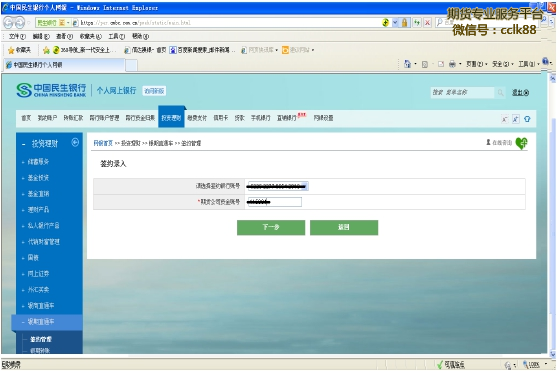Select the 首页 navigation tab
The width and height of the screenshot is (557, 371).
point(26,118)
